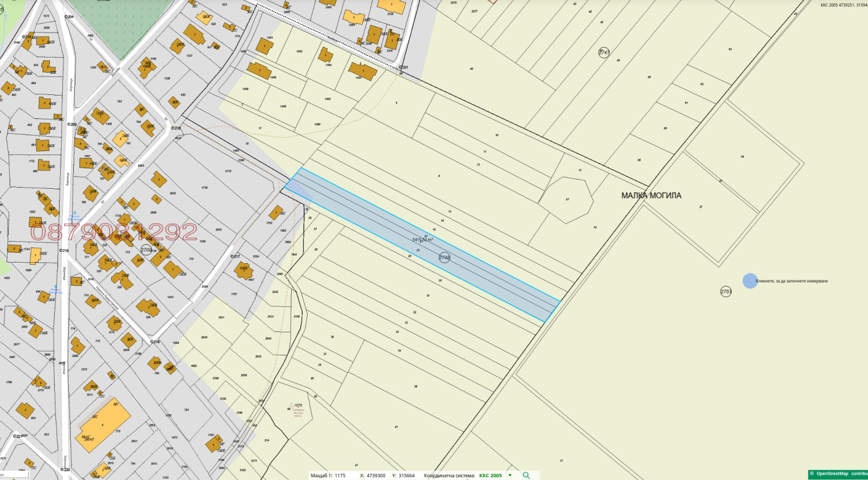Viewport: 868px width, 480px height.
Task: Click the 5415.52 m² area label
Action: (423, 240)
